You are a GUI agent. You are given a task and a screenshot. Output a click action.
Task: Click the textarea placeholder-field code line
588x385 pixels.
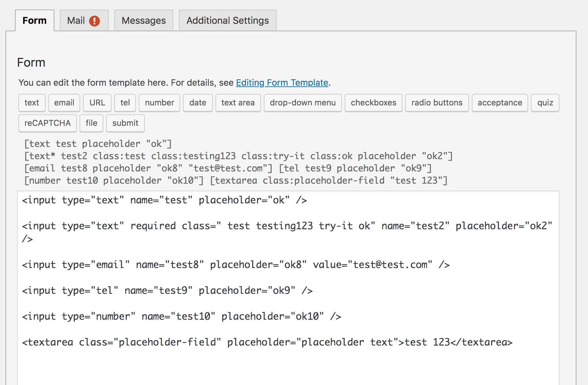(267, 342)
